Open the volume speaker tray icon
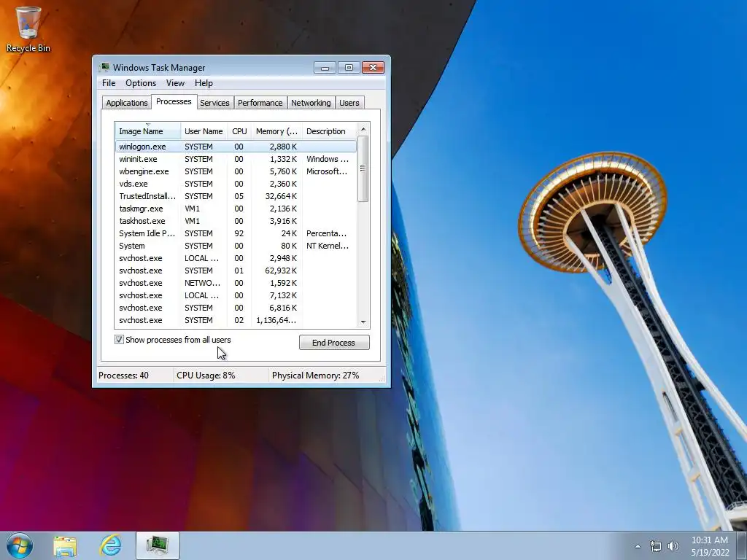Image resolution: width=747 pixels, height=560 pixels. (673, 546)
